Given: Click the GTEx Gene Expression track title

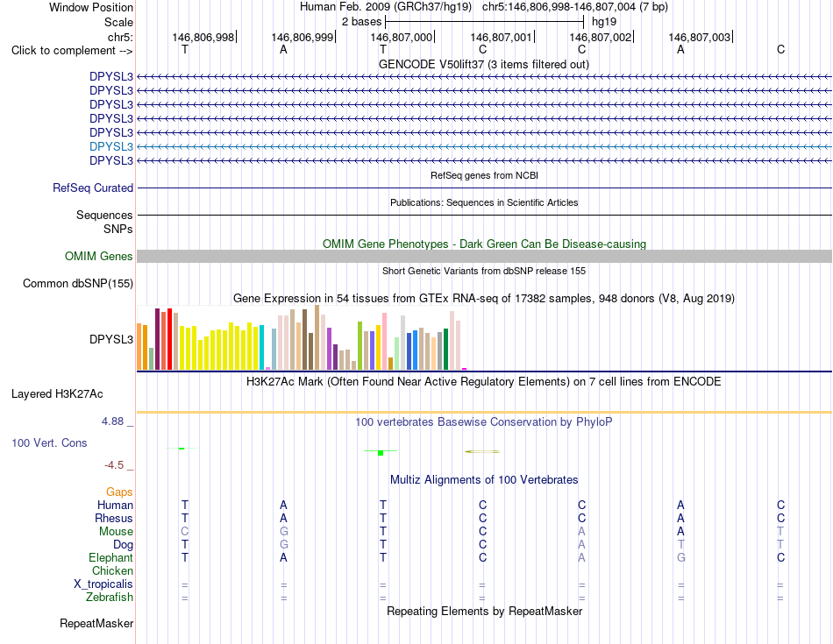Looking at the screenshot, I should tap(484, 299).
